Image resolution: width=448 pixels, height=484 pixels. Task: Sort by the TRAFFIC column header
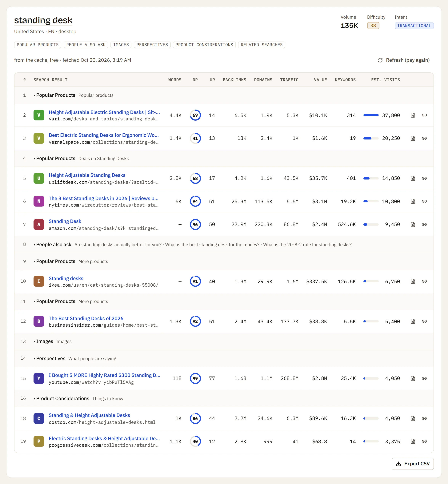289,80
